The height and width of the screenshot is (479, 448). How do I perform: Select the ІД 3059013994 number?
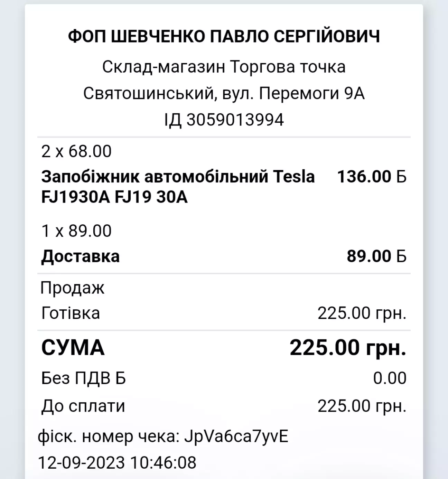[x=224, y=120]
